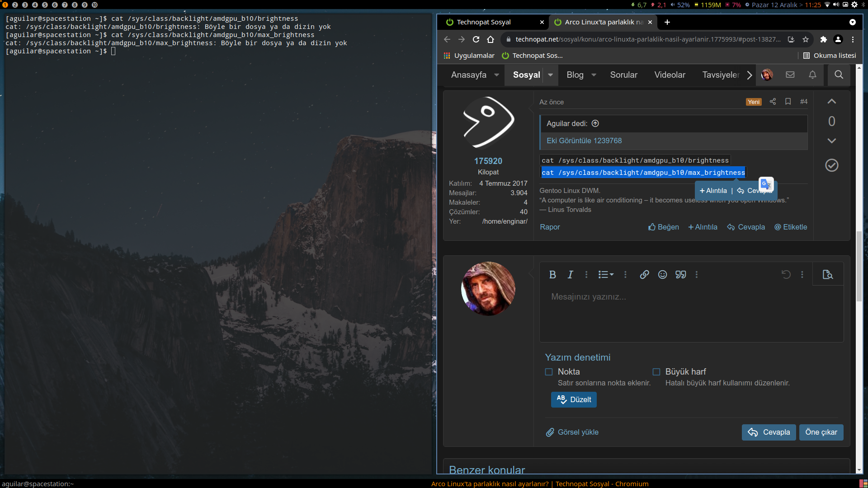Enable the Nokta checkbox
The image size is (868, 488).
(x=549, y=372)
